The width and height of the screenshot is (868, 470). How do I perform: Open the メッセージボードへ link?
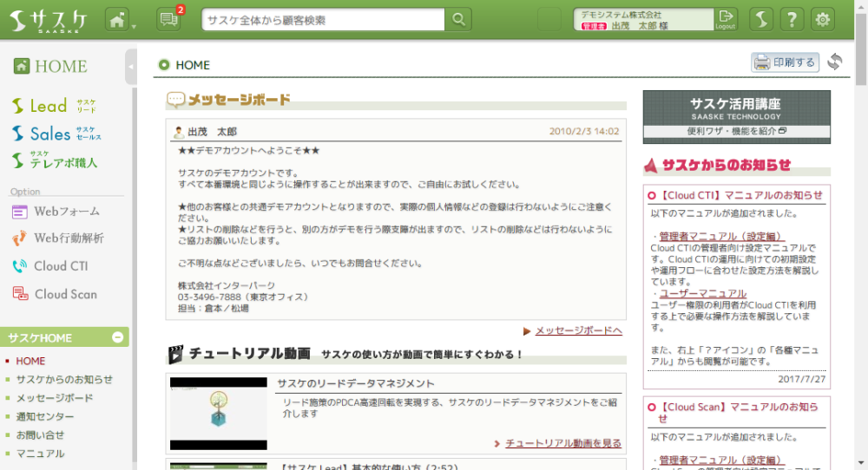578,330
